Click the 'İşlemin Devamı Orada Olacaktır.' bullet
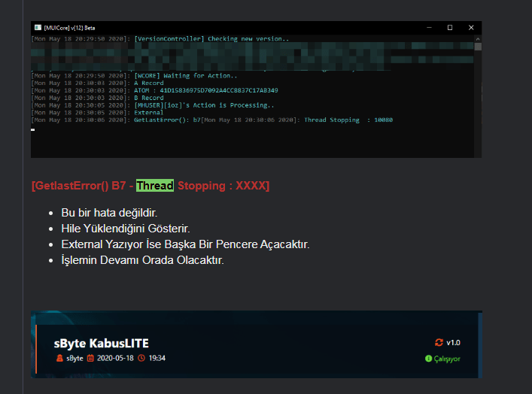 (142, 260)
